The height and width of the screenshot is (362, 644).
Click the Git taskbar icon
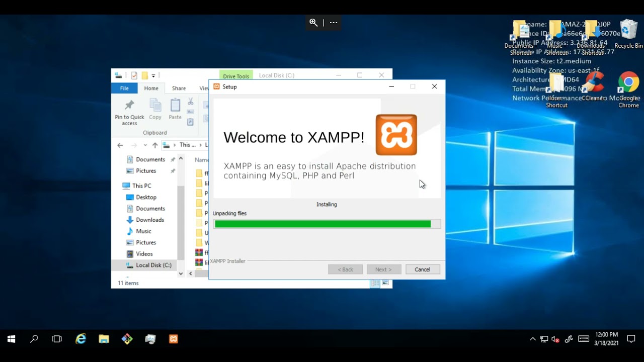coord(127,339)
